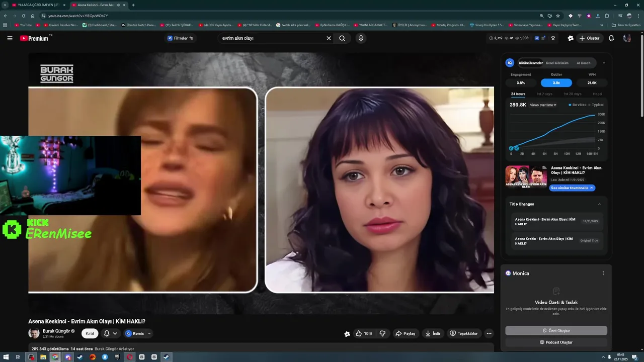Viewport: 644px width, 362px height.
Task: Click the thumbnail preview in vidIQ panel
Action: (526, 176)
